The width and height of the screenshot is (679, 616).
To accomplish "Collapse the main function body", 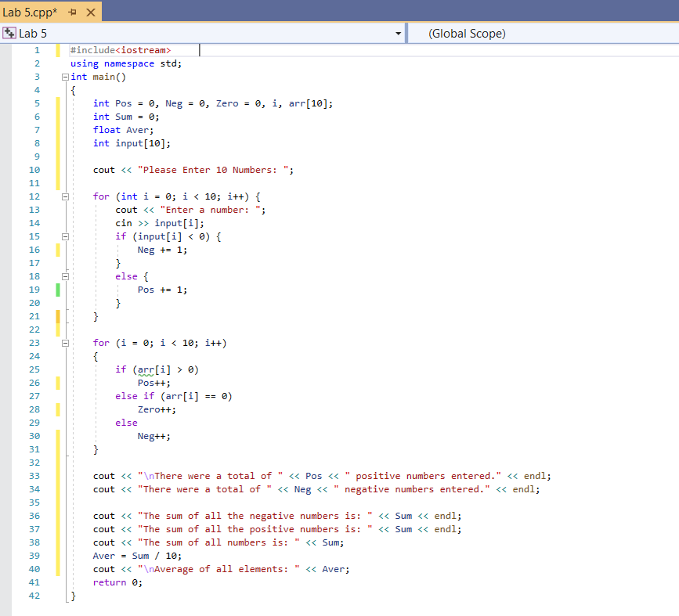I will tap(65, 76).
